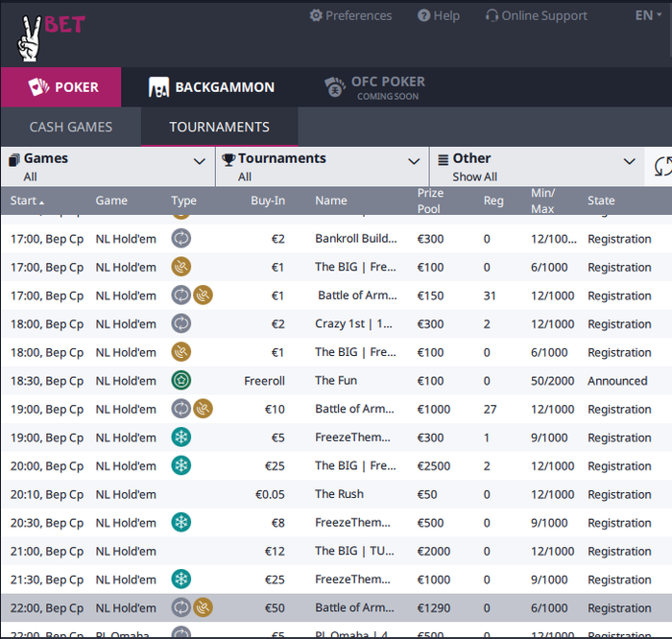Image resolution: width=672 pixels, height=639 pixels.
Task: Select the Poker section tab
Action: point(60,87)
